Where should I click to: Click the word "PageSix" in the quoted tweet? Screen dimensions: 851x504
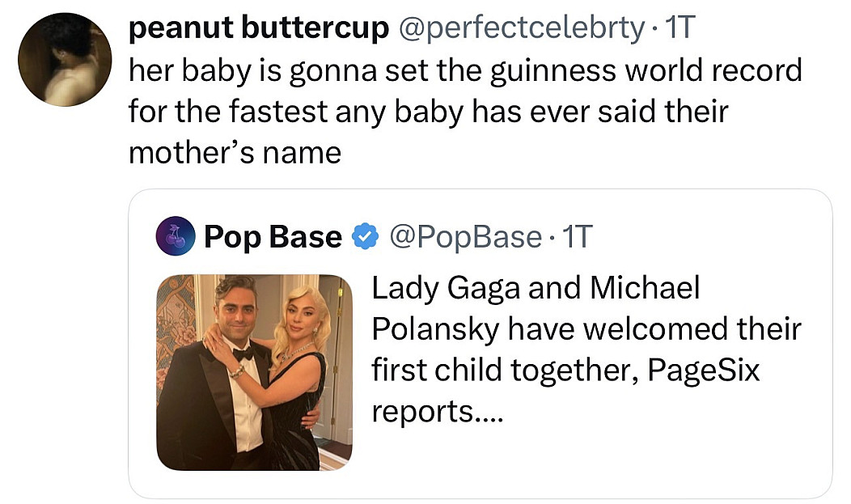[704, 370]
